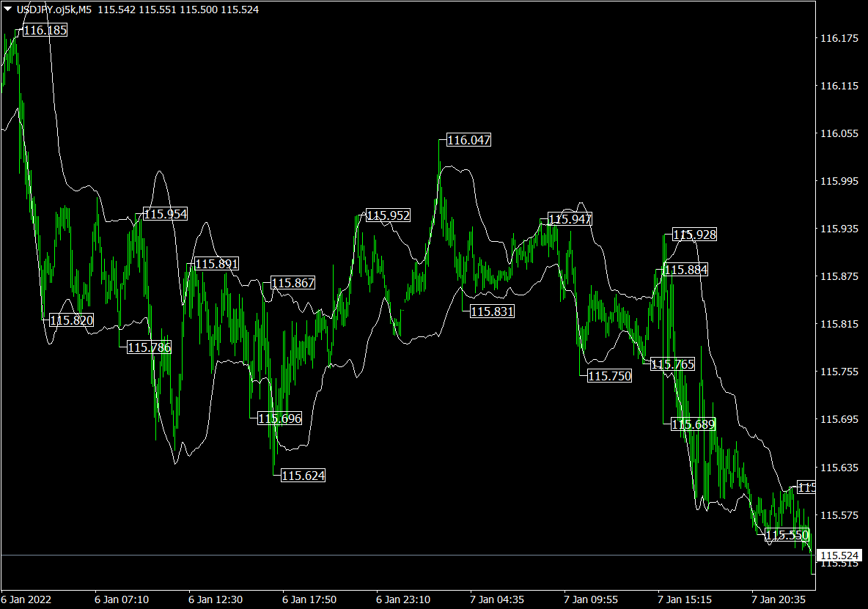Click the 115.954 price marker label
The height and width of the screenshot is (609, 868).
[165, 214]
